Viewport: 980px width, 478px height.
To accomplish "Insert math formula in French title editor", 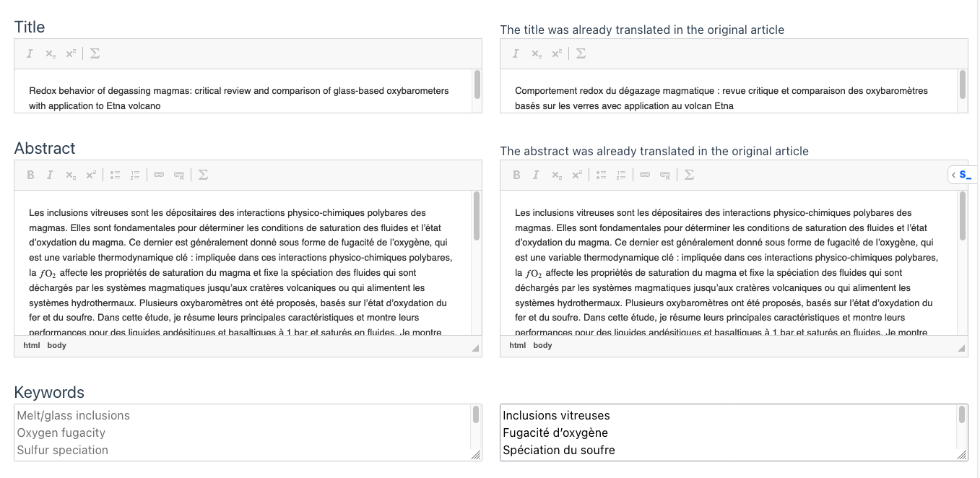I will coord(581,53).
